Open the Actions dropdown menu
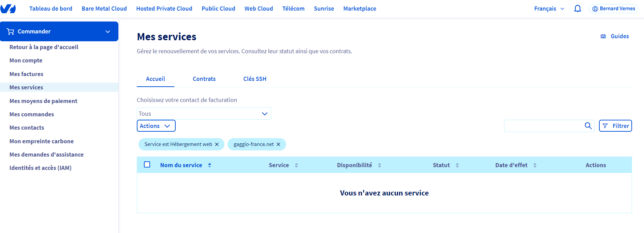The width and height of the screenshot is (644, 233). click(156, 126)
